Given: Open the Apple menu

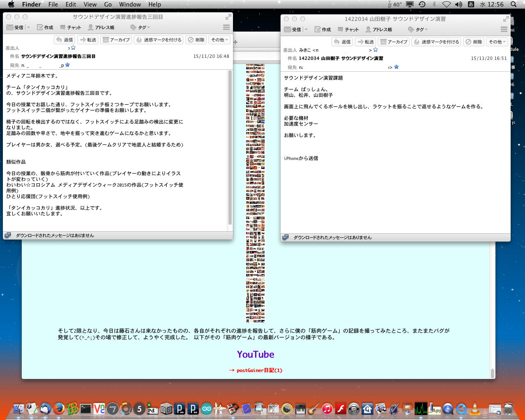Looking at the screenshot, I should (11, 5).
